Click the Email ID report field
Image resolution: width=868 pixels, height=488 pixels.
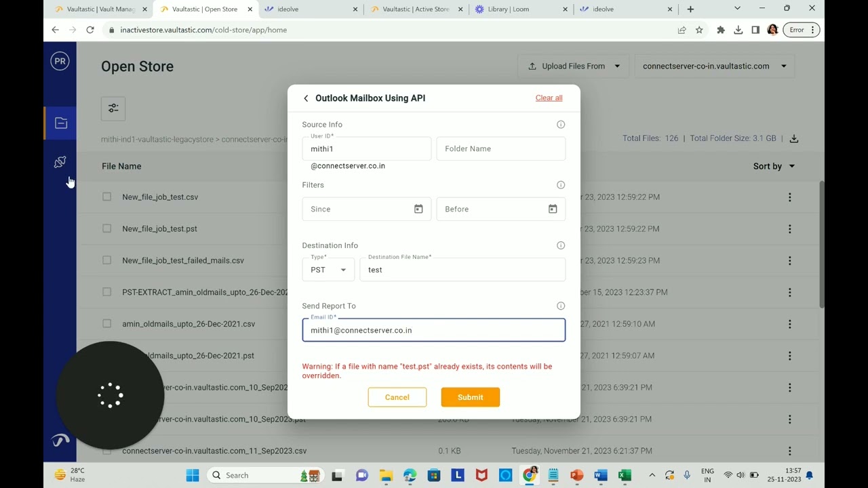434,330
